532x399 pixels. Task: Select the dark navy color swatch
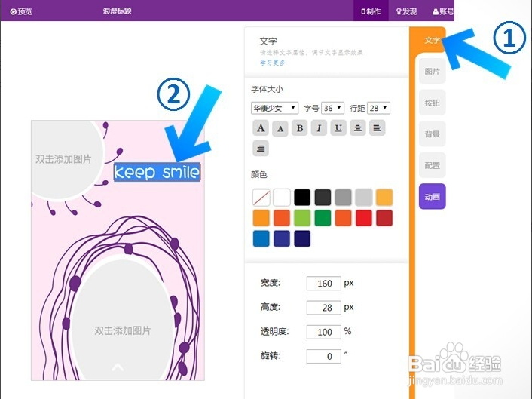[x=302, y=238]
